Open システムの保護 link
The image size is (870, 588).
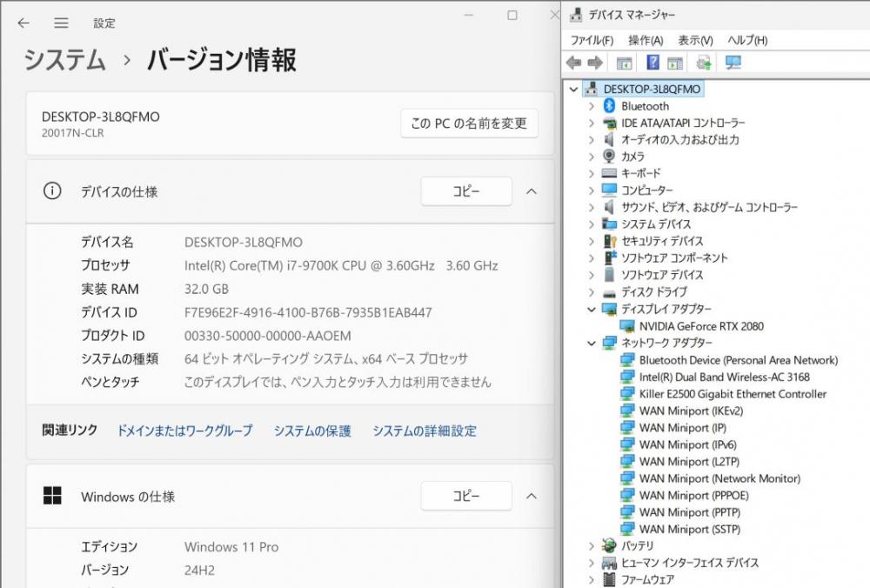pos(312,431)
